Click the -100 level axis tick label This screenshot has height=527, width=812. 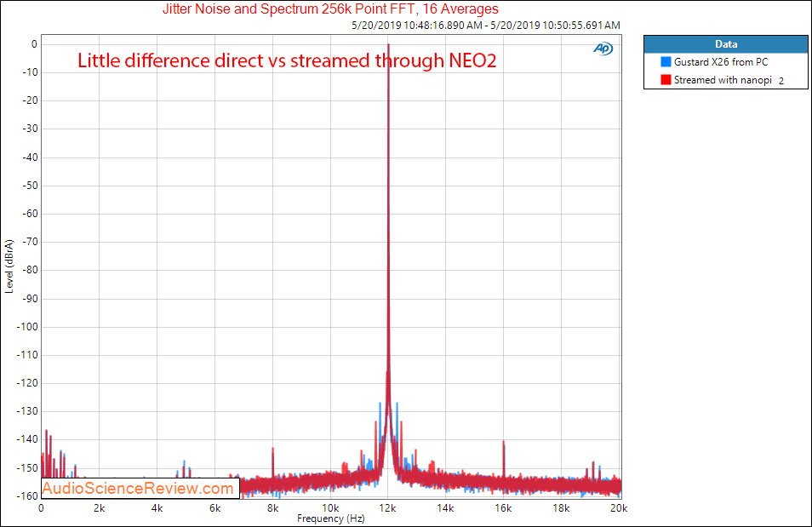pos(27,327)
